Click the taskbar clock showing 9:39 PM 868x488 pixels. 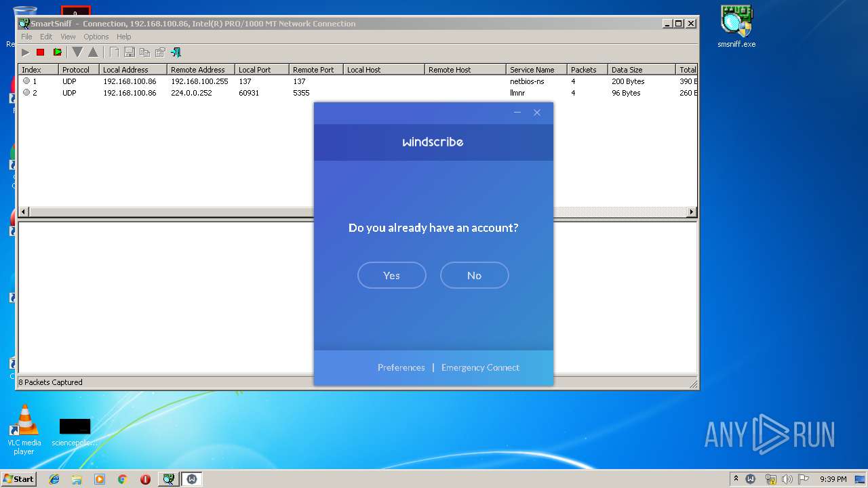(x=833, y=479)
